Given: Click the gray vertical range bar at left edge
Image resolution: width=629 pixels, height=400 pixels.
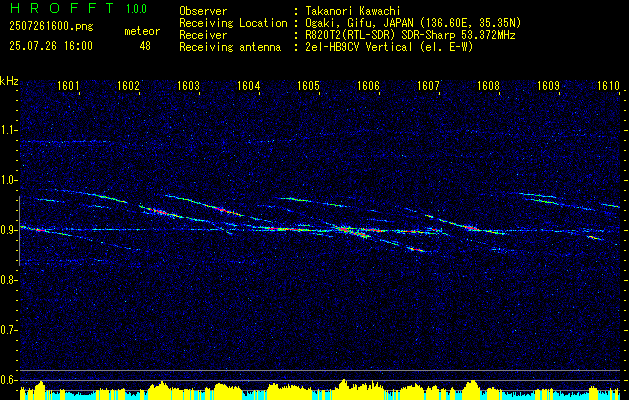Looking at the screenshot, I should [x=20, y=231].
